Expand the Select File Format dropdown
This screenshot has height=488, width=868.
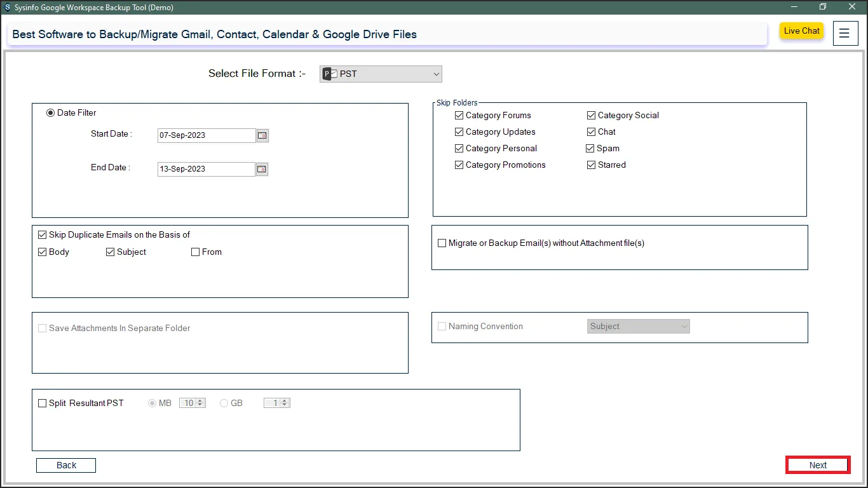pyautogui.click(x=436, y=74)
